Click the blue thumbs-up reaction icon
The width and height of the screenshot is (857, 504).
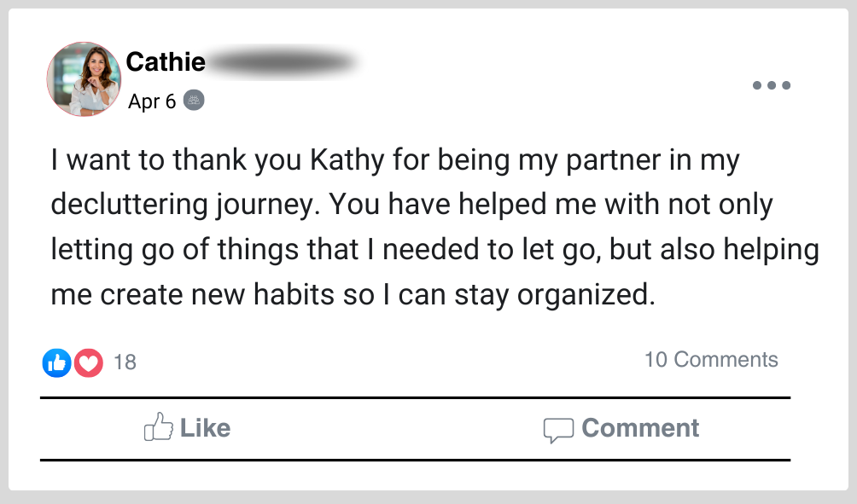(56, 362)
